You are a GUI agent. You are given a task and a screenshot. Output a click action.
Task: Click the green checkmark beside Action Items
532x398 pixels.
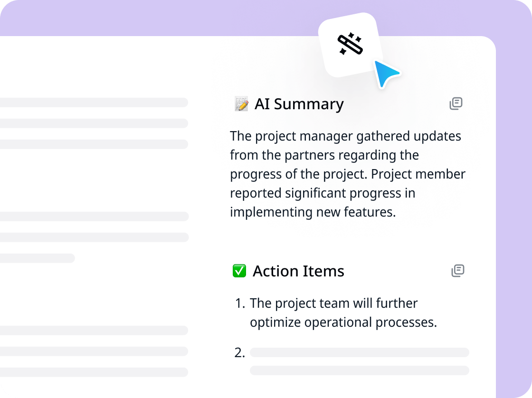(x=239, y=271)
